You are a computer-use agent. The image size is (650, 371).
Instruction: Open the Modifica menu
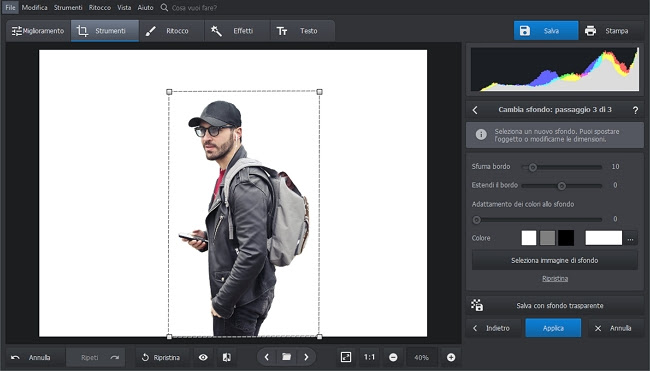(x=34, y=7)
